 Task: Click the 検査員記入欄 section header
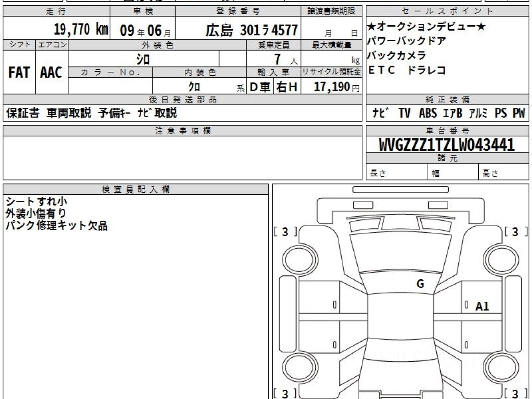(136, 189)
